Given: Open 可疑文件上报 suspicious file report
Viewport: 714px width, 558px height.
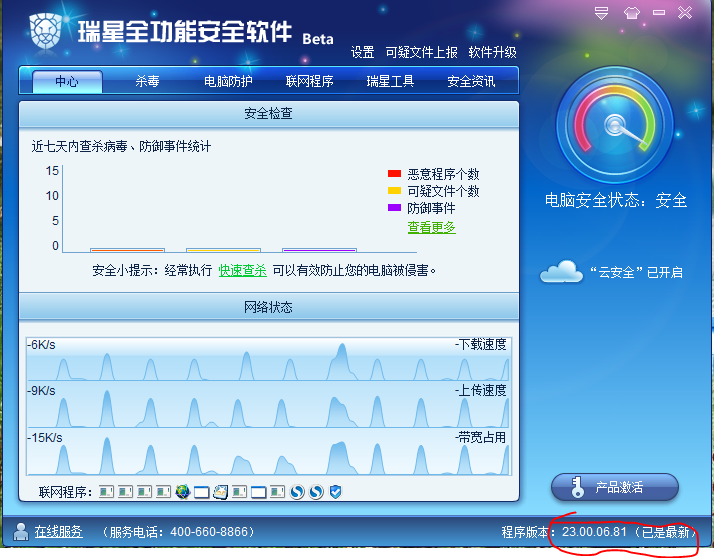Looking at the screenshot, I should pyautogui.click(x=421, y=52).
